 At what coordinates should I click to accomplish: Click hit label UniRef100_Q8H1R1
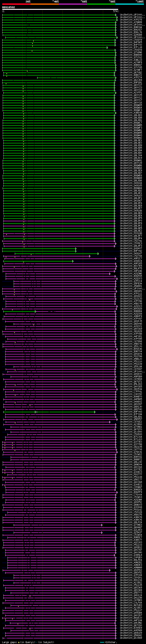(x=131, y=291)
